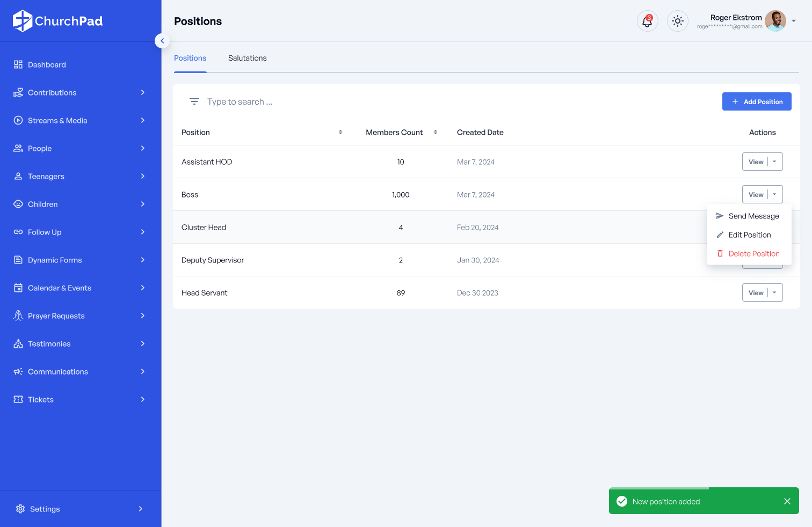Image resolution: width=812 pixels, height=527 pixels.
Task: Open the notifications bell icon
Action: click(x=647, y=21)
